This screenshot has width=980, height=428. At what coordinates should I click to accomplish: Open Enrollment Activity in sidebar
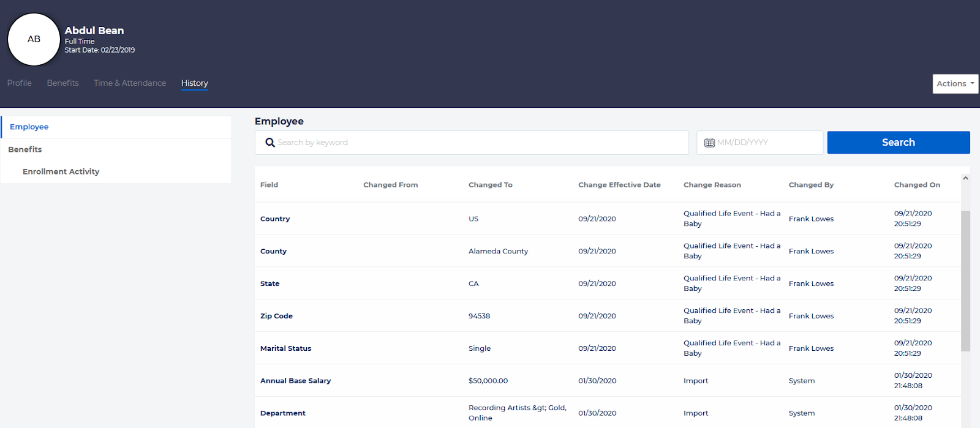point(61,171)
